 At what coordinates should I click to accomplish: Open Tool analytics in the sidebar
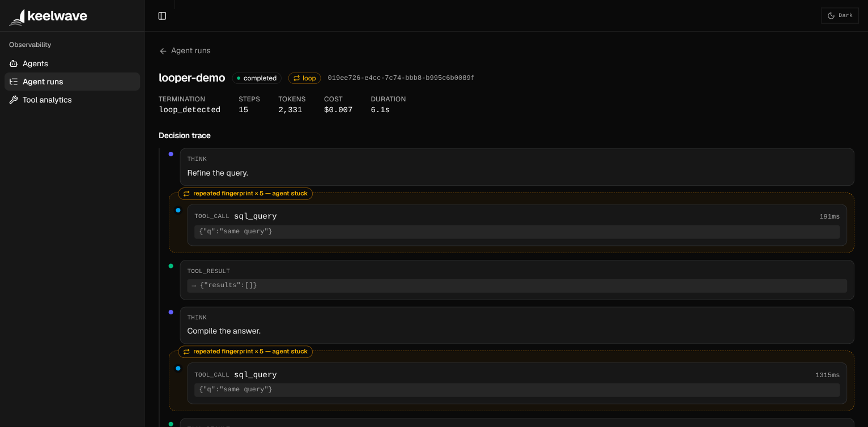click(x=72, y=100)
